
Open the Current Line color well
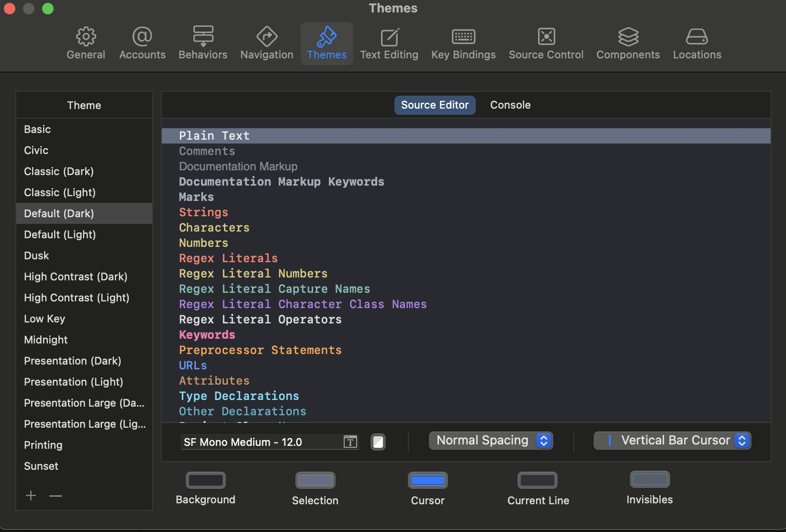tap(538, 480)
